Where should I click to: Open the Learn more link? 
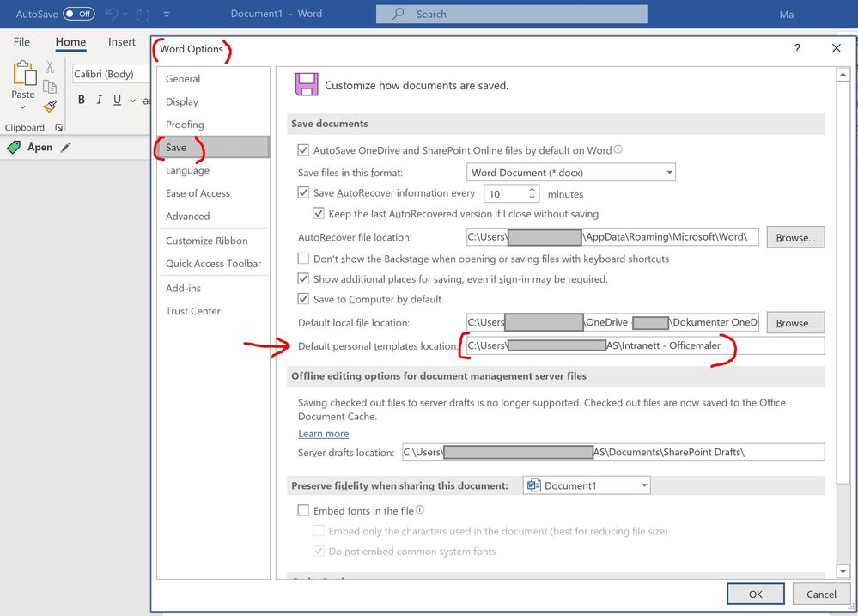click(x=324, y=434)
